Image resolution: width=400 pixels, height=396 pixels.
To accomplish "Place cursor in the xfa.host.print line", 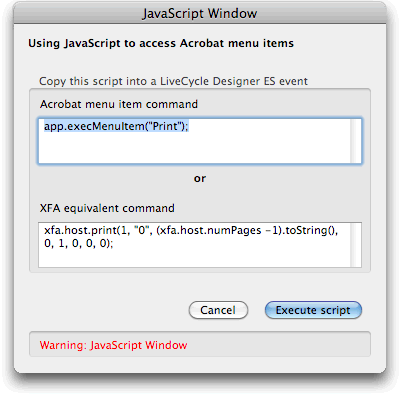I will coord(191,230).
